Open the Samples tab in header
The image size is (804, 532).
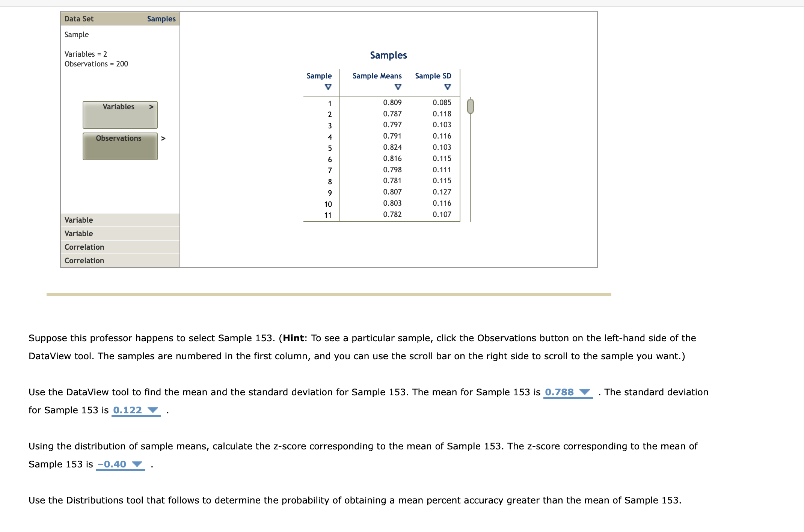point(161,19)
